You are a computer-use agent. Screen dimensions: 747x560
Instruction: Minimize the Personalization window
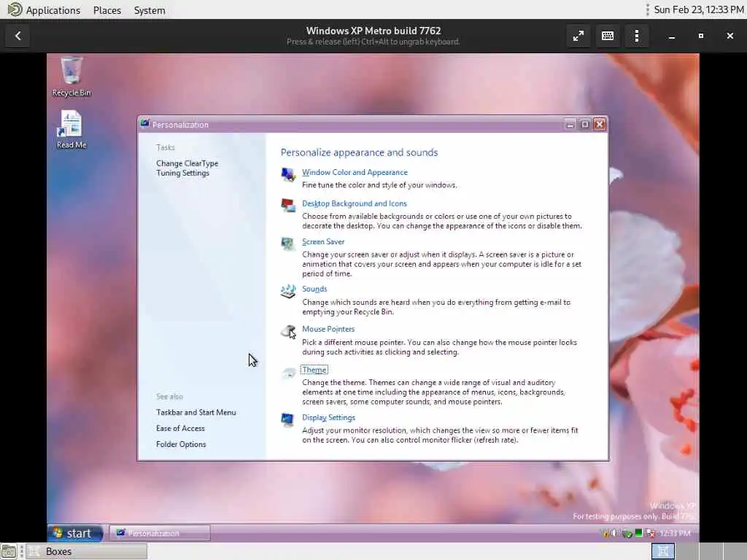(x=570, y=124)
